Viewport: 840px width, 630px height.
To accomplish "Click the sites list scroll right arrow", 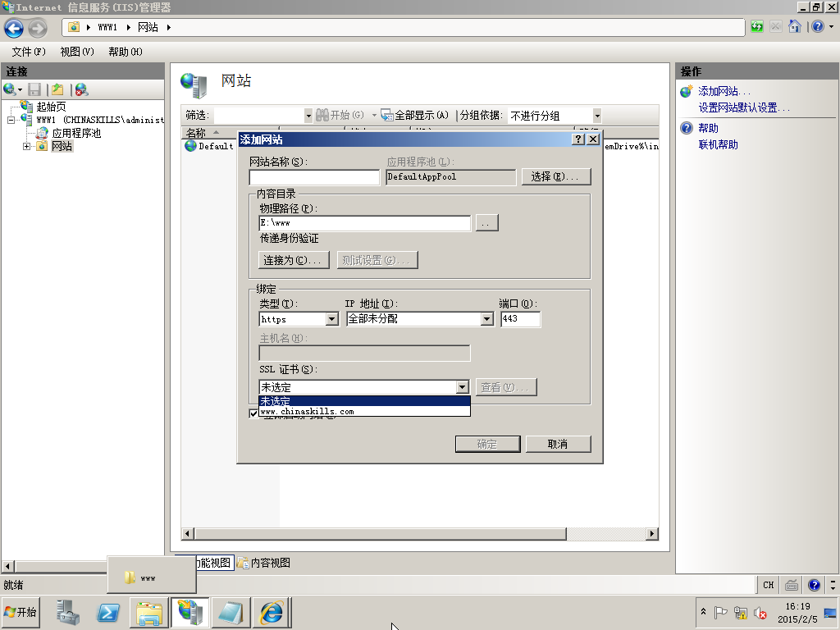I will pos(652,533).
